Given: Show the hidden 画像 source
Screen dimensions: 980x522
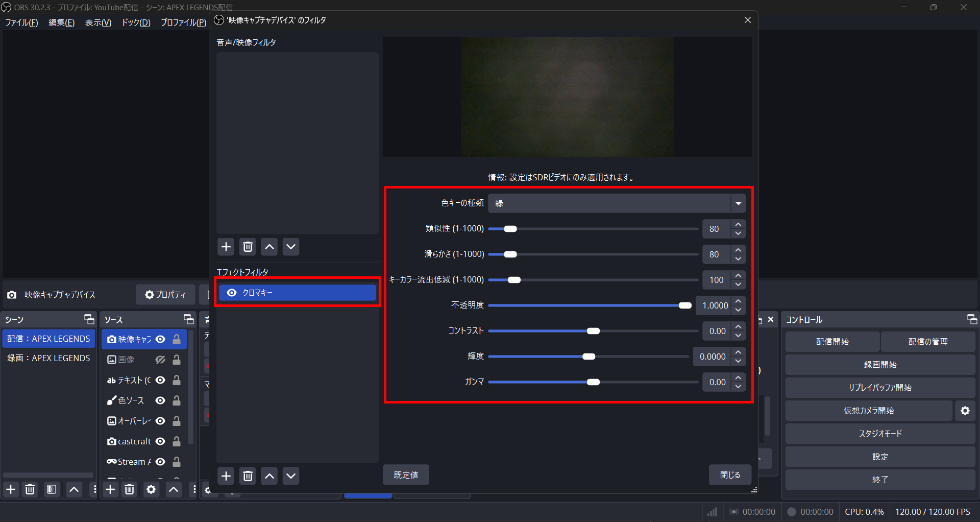Looking at the screenshot, I should point(160,360).
